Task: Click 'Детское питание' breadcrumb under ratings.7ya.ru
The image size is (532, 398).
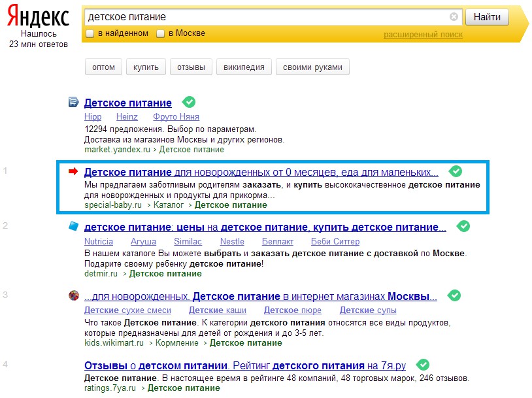Action: tap(184, 388)
